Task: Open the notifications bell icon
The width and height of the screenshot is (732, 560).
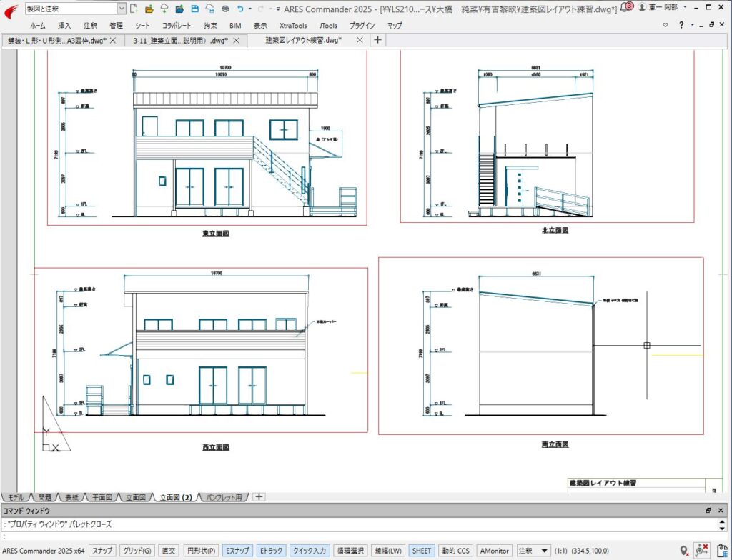Action: tap(624, 8)
